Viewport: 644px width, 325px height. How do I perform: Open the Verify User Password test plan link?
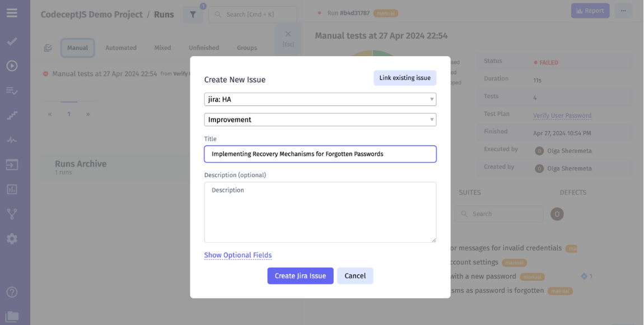point(562,115)
